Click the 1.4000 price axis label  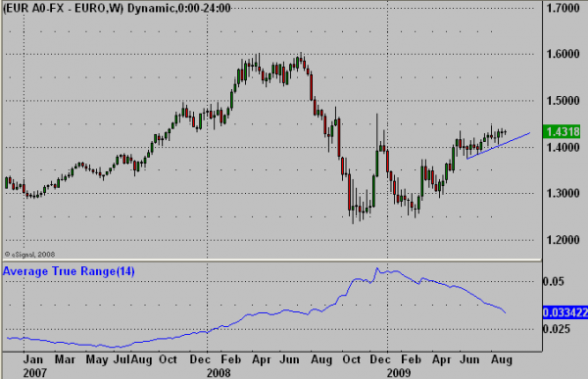coord(563,147)
